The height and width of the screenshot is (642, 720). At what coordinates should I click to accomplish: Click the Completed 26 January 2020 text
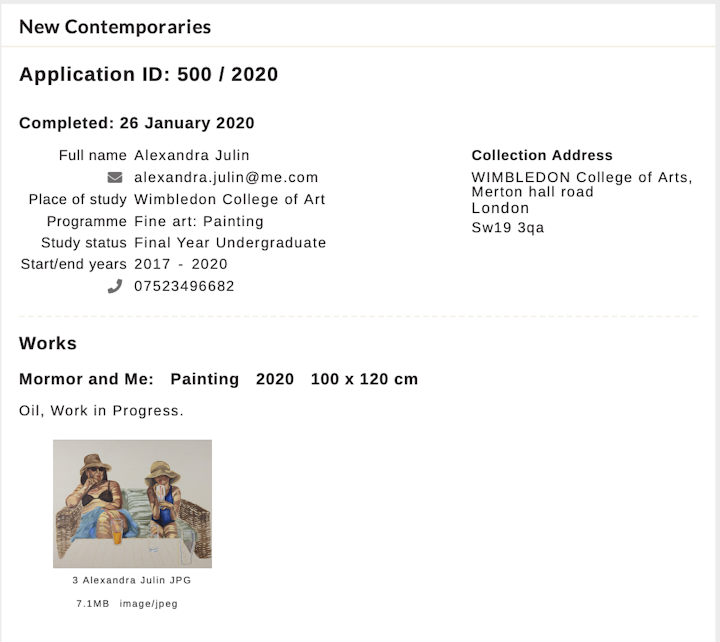[137, 124]
